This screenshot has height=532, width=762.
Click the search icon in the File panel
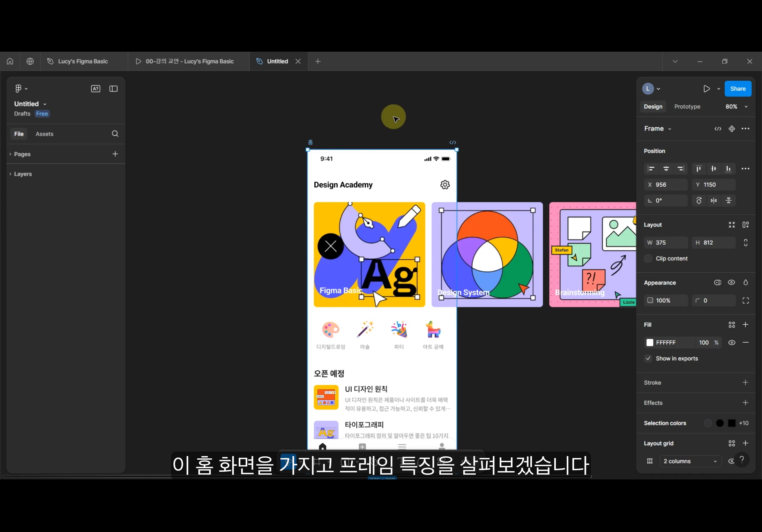click(115, 134)
